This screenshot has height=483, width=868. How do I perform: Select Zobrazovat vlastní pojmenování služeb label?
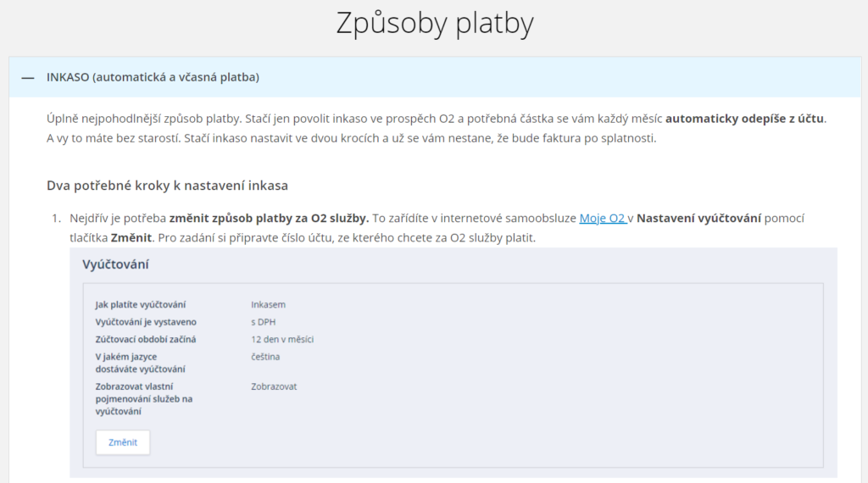pos(144,399)
